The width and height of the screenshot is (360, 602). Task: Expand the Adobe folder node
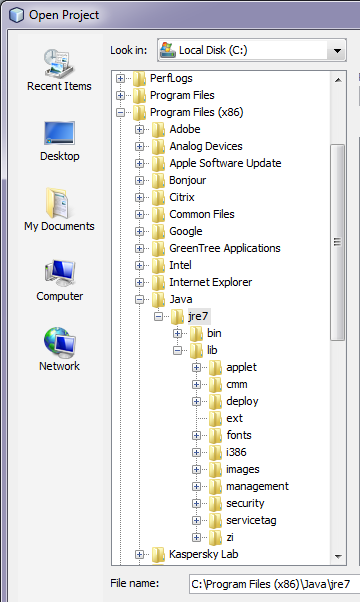click(x=139, y=129)
